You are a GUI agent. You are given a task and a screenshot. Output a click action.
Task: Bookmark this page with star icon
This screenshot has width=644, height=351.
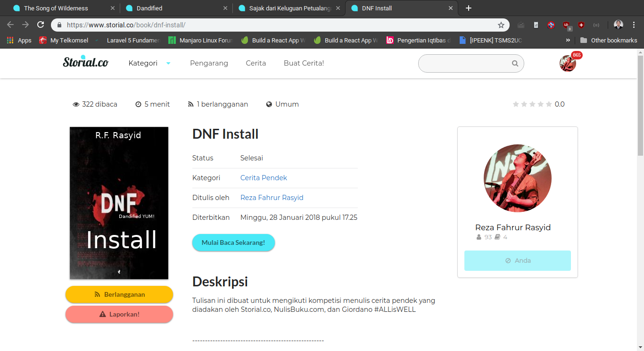(501, 25)
